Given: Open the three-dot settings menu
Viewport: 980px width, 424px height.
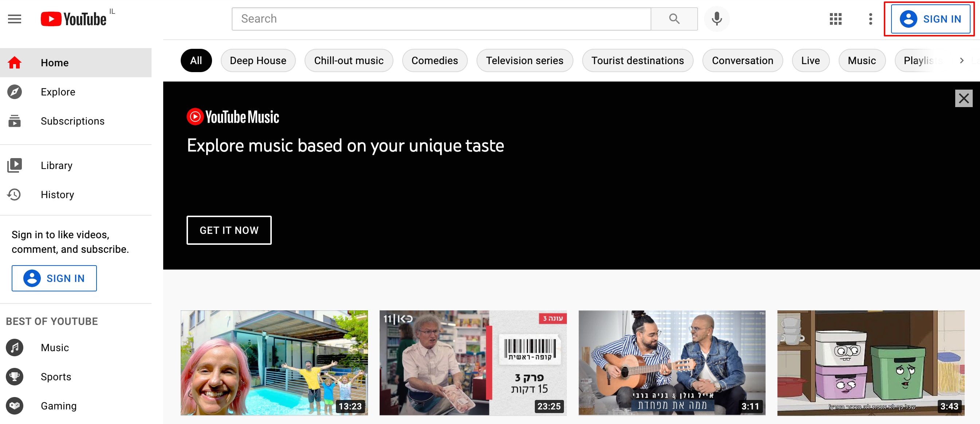Looking at the screenshot, I should pyautogui.click(x=870, y=19).
